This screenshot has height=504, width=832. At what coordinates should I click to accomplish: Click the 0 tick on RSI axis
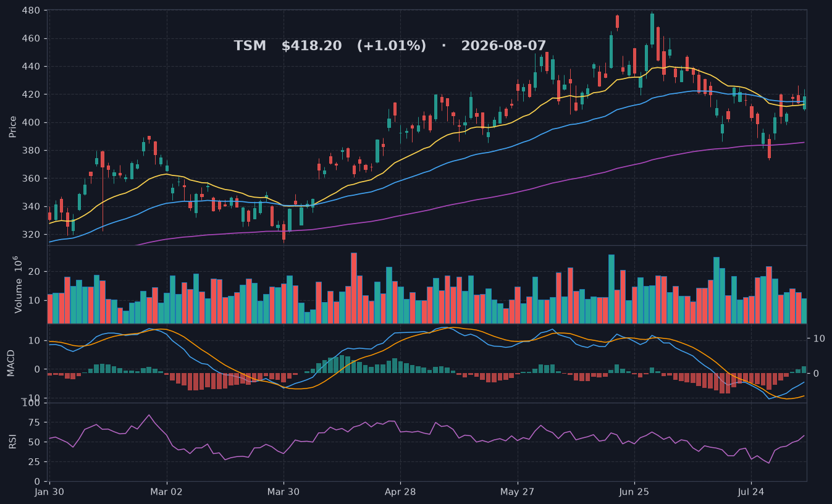click(x=37, y=482)
